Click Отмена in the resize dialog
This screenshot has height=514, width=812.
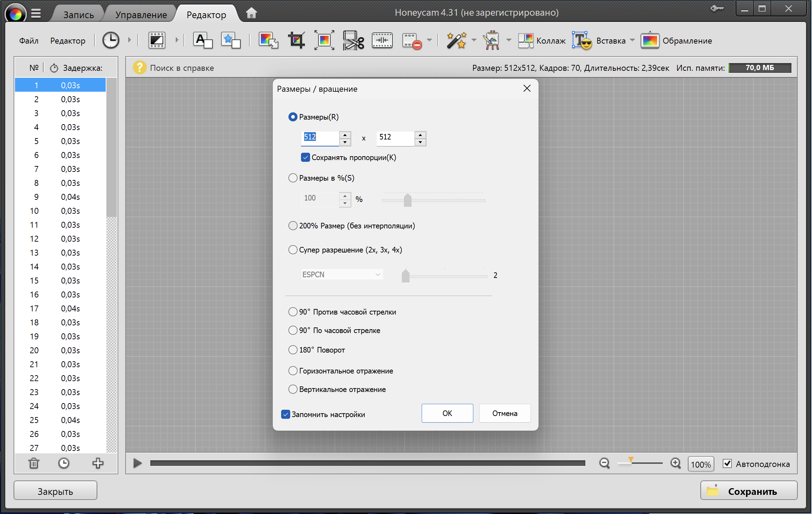(x=505, y=413)
